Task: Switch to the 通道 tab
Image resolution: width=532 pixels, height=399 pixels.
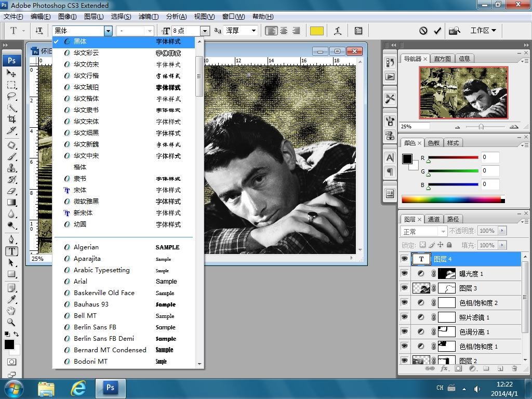Action: [x=433, y=219]
